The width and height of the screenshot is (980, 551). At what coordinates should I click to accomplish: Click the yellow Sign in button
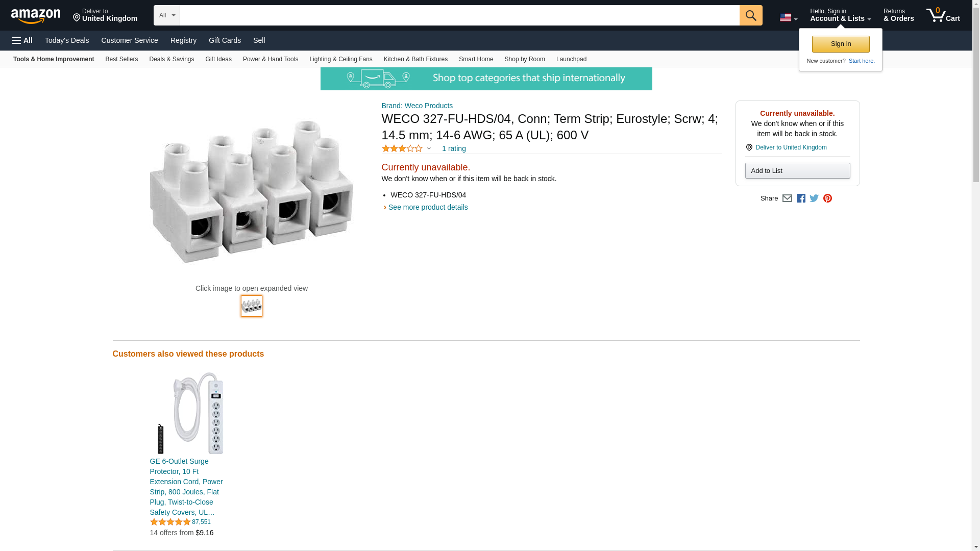pos(840,44)
